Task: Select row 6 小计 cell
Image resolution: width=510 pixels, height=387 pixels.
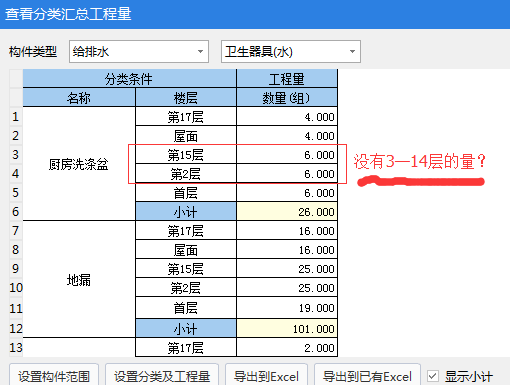Action: pos(186,212)
